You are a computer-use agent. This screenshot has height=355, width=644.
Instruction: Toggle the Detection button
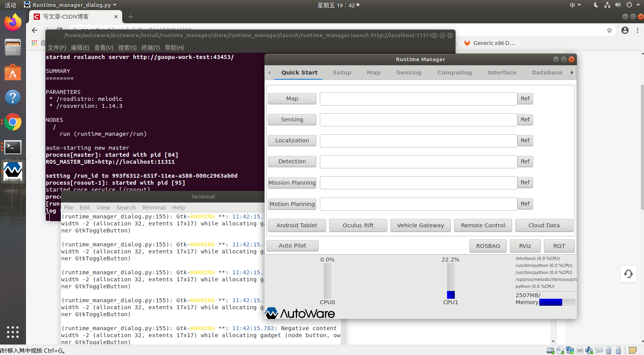(292, 161)
